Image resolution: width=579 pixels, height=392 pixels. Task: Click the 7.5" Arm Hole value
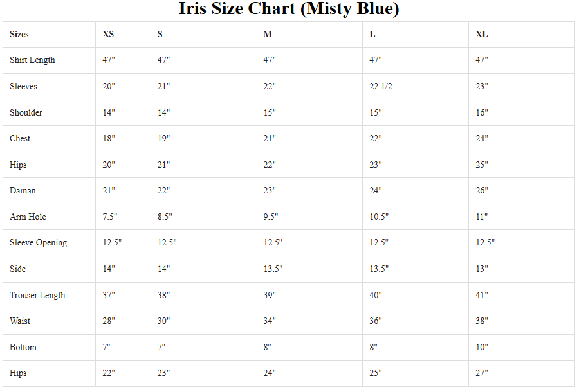(110, 217)
